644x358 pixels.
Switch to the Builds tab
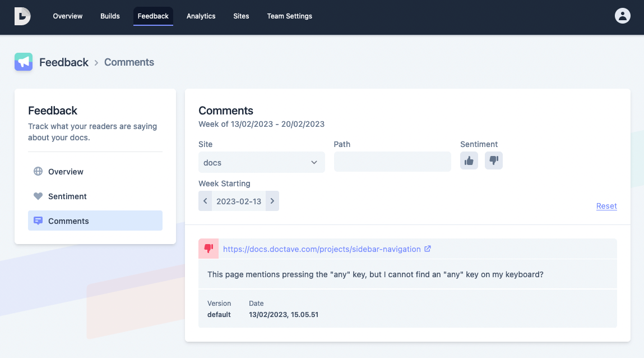110,16
